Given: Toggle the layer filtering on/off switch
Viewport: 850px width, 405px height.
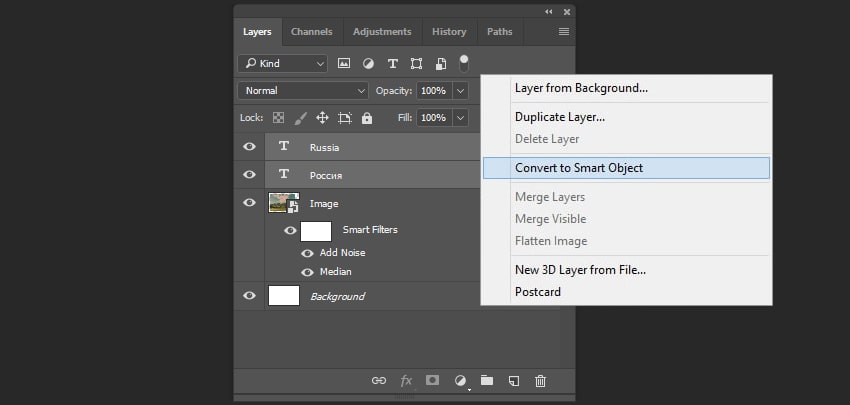Looking at the screenshot, I should [464, 62].
